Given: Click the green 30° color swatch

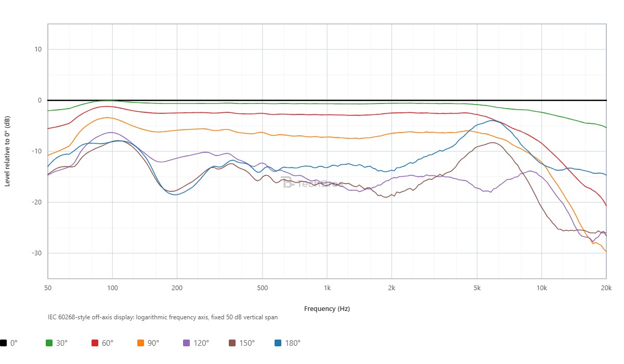Looking at the screenshot, I should click(x=49, y=343).
